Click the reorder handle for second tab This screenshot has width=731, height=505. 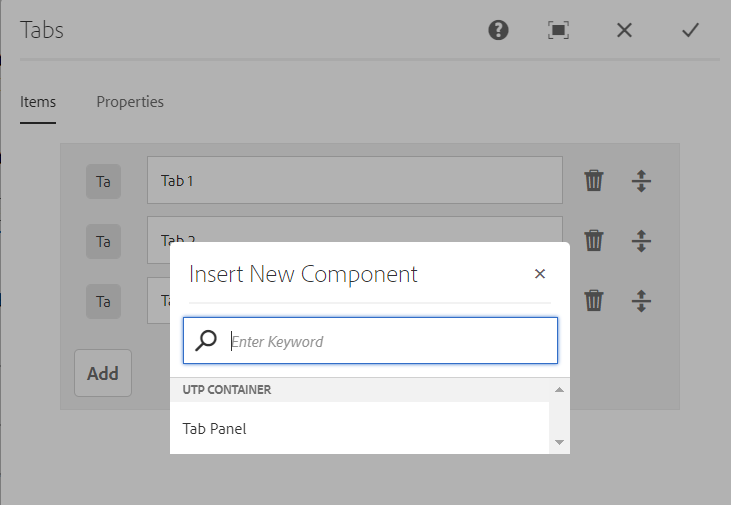coord(642,241)
